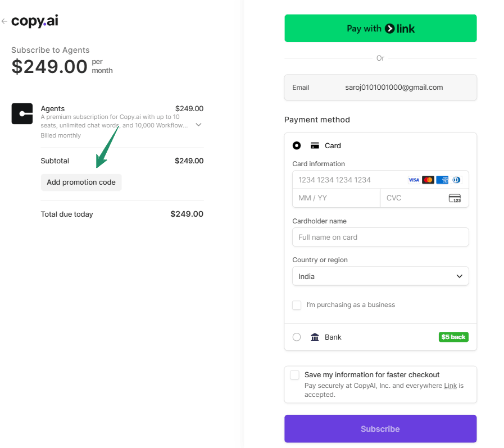Click the copy.ai logo
The width and height of the screenshot is (504, 448).
pyautogui.click(x=35, y=21)
